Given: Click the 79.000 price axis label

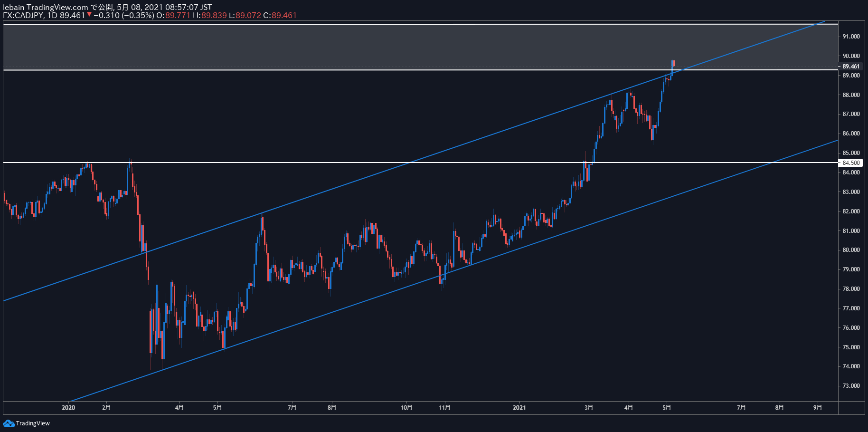Looking at the screenshot, I should click(851, 269).
